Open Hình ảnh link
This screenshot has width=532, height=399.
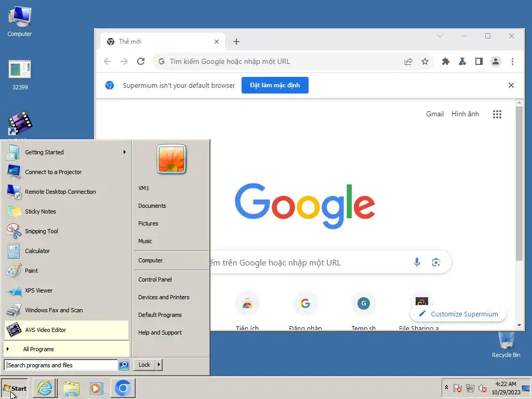click(x=465, y=114)
